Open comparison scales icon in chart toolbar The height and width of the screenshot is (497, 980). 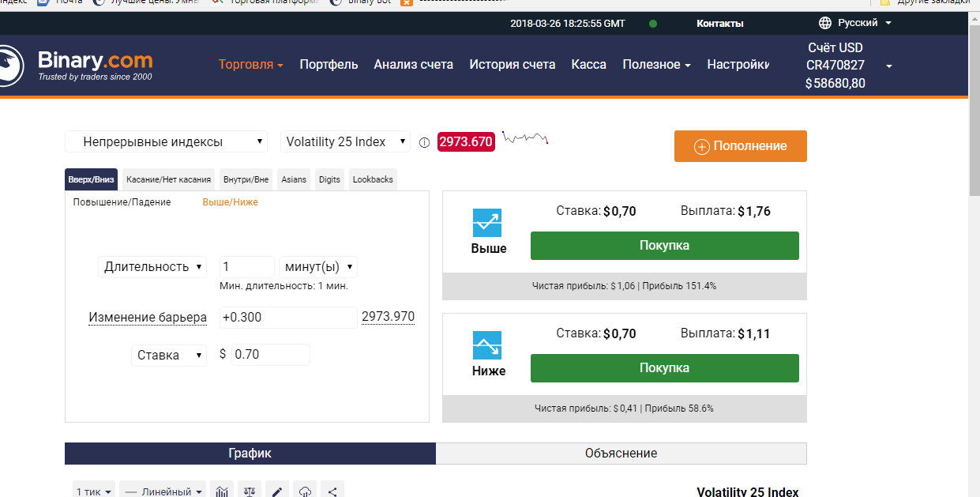pos(250,491)
